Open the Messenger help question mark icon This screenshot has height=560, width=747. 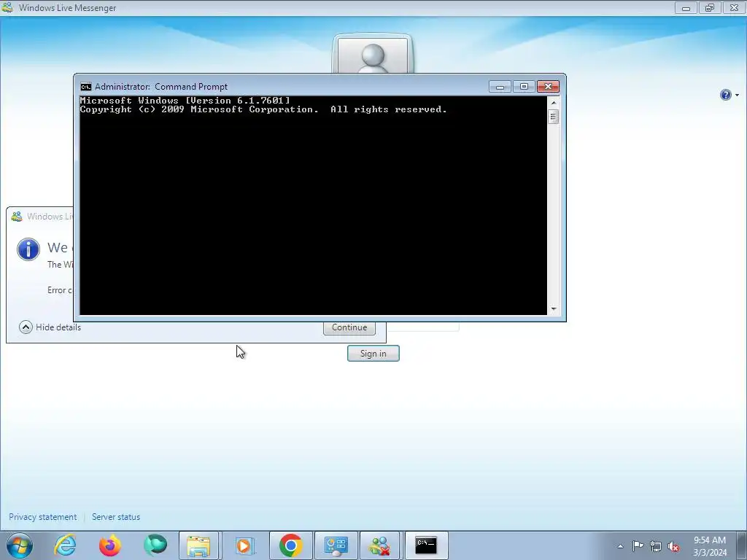click(x=726, y=95)
